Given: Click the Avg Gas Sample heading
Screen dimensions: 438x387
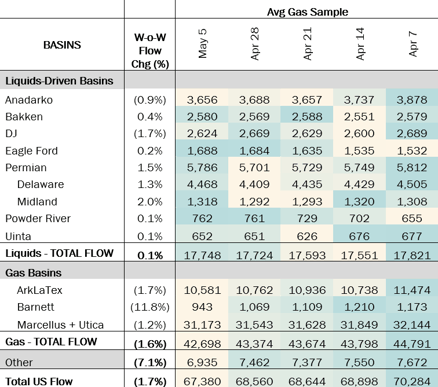Looking at the screenshot, I should (x=307, y=12).
